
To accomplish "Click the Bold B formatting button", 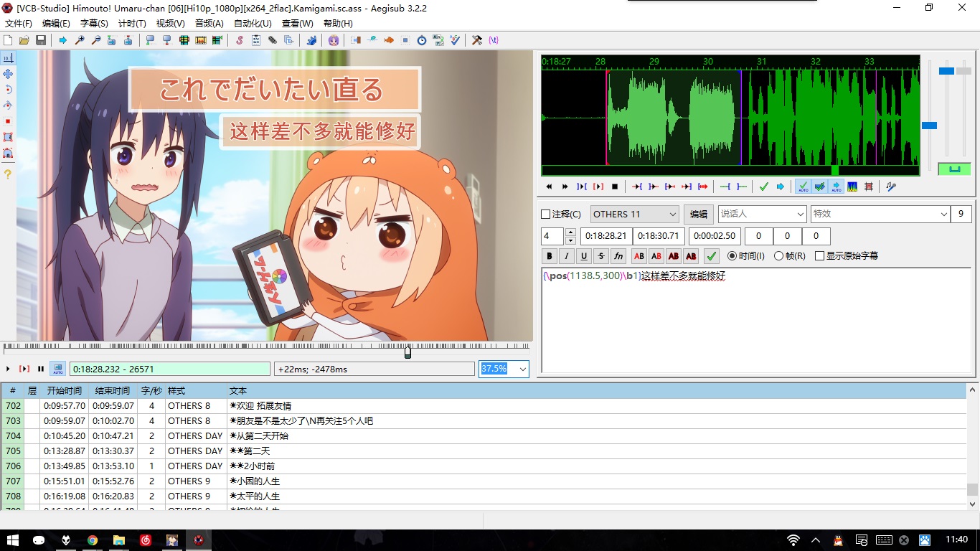I will (x=550, y=255).
